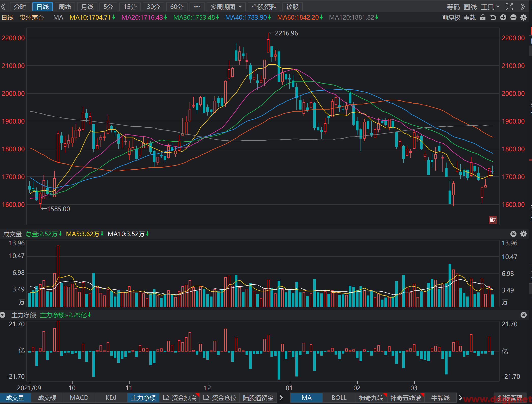Select KDJ indicator tab

coord(111,398)
